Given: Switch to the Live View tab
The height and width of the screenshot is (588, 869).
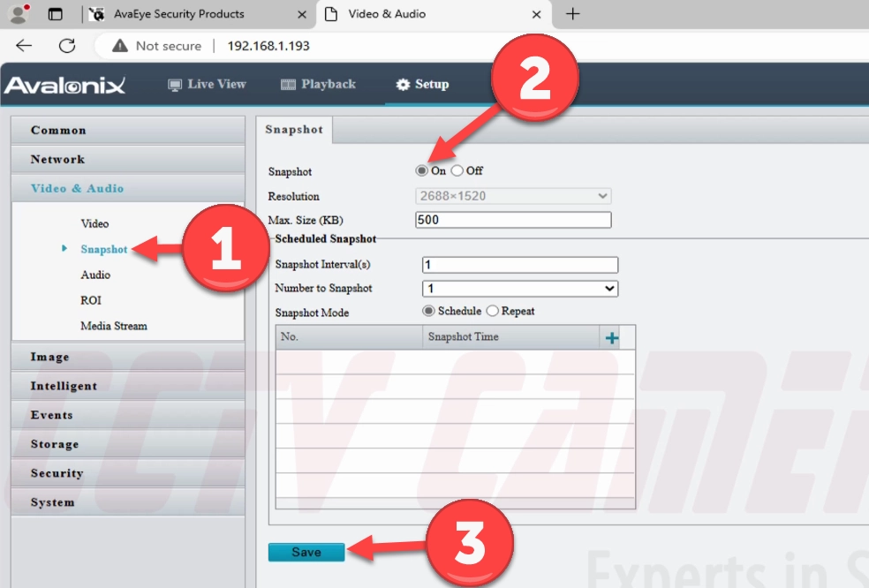Looking at the screenshot, I should 207,84.
